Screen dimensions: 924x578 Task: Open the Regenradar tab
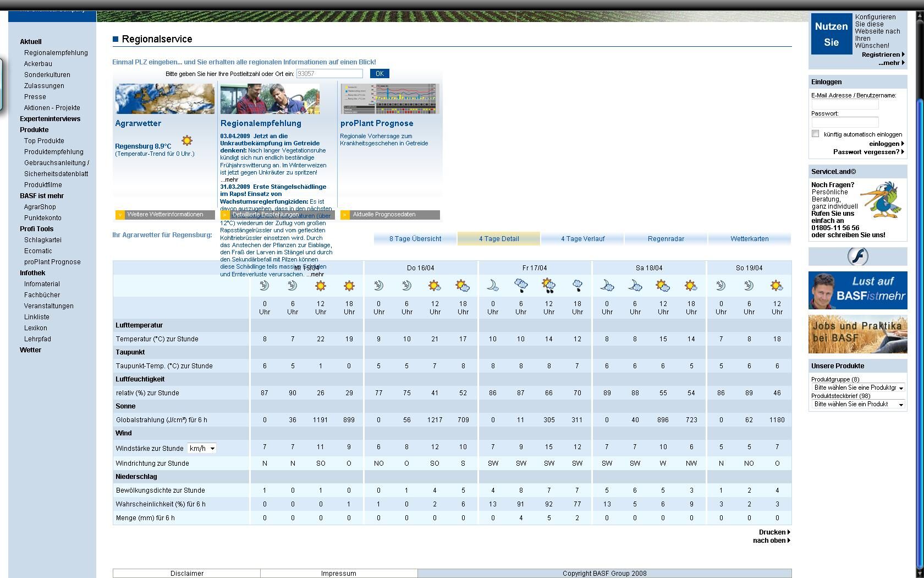[x=665, y=239]
